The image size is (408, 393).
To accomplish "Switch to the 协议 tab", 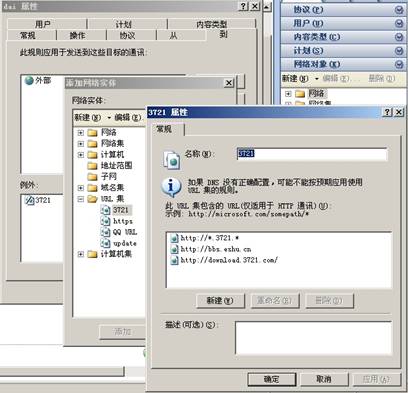I will [x=131, y=35].
